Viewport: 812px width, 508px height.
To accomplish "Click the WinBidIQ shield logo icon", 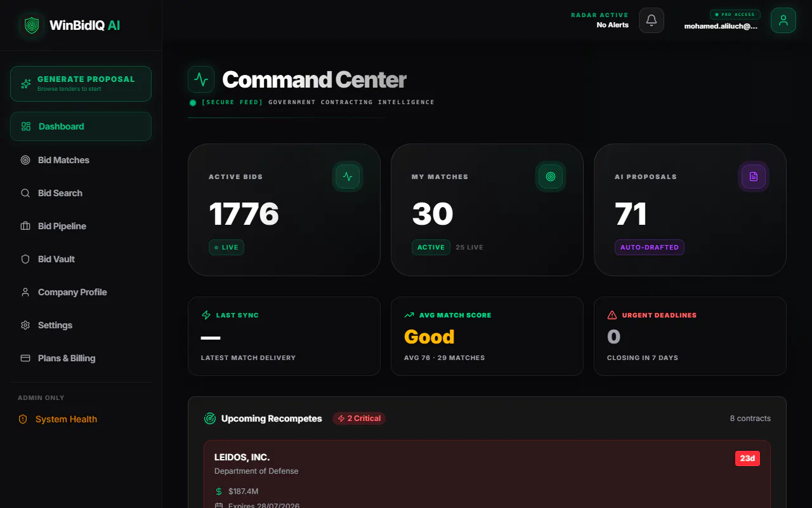I will coord(32,25).
